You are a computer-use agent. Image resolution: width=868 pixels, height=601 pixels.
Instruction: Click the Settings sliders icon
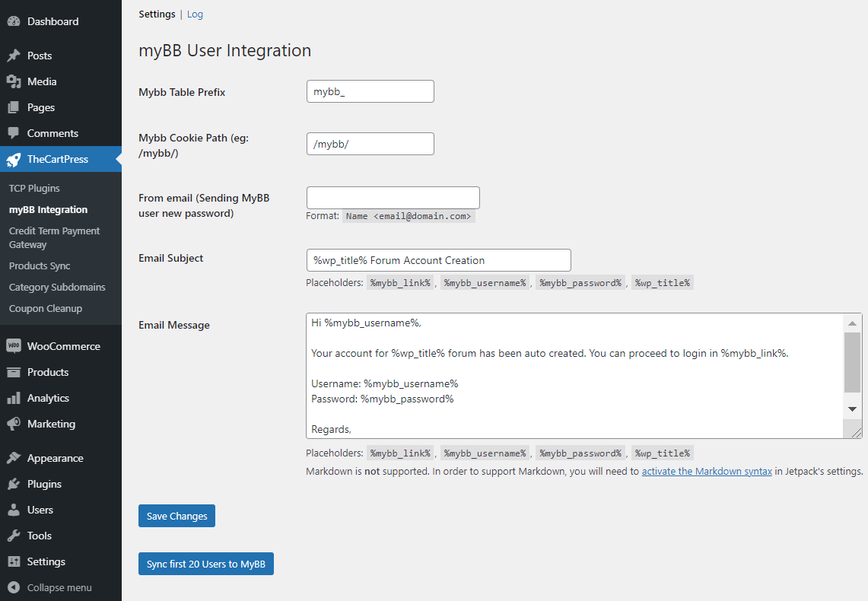point(14,561)
